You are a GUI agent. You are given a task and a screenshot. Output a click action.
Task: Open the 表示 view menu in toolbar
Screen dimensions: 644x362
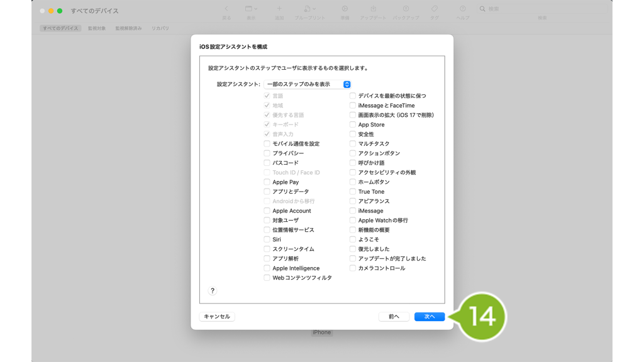point(251,9)
